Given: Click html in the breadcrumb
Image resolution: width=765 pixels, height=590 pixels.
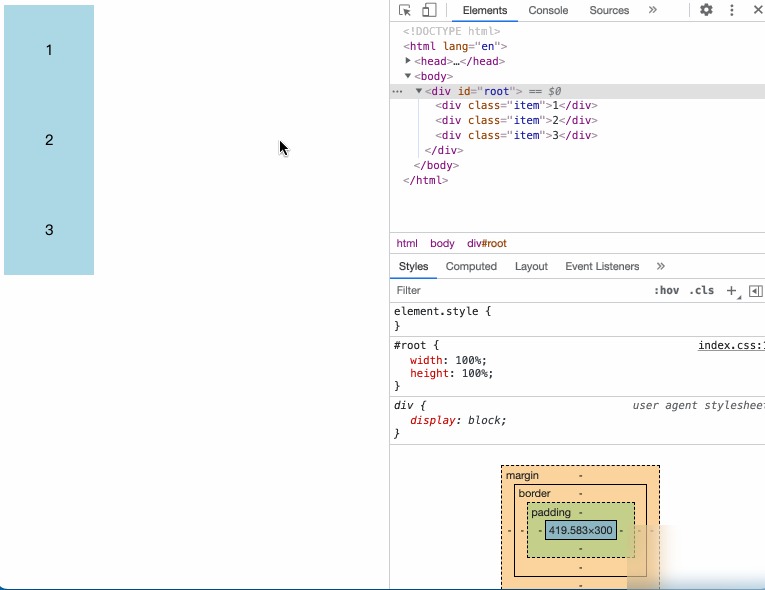Looking at the screenshot, I should (407, 243).
